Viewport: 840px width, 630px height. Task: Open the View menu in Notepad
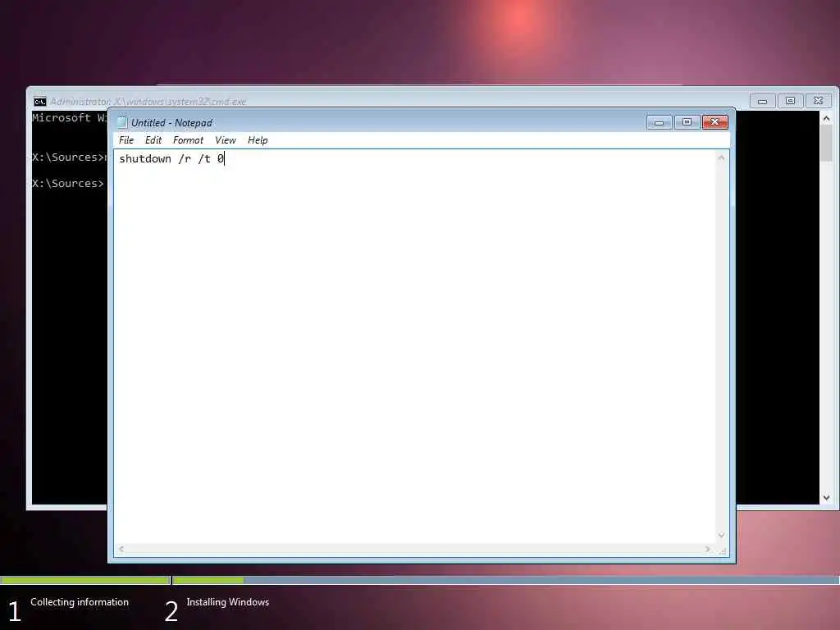point(226,140)
